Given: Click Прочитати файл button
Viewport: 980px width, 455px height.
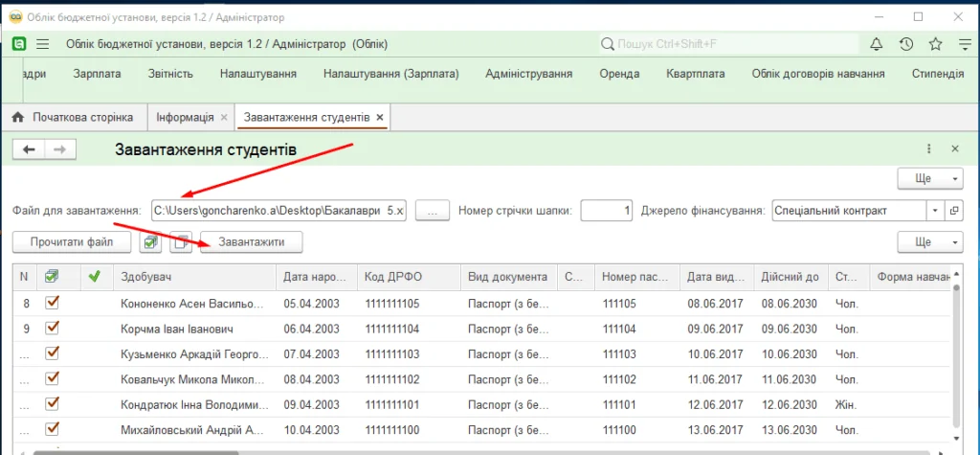Looking at the screenshot, I should click(71, 242).
